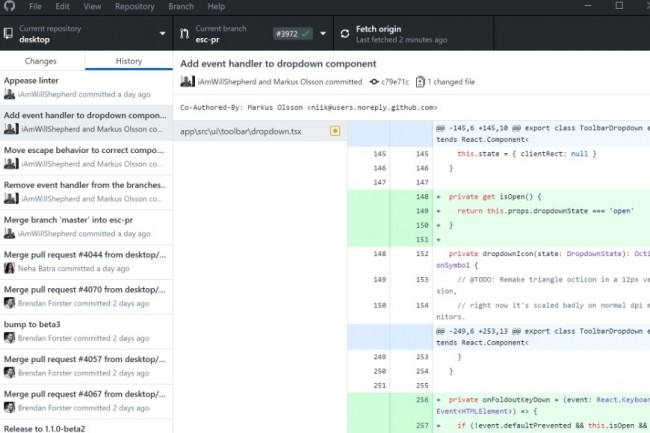Select the History tab
This screenshot has height=433, width=650.
point(129,61)
